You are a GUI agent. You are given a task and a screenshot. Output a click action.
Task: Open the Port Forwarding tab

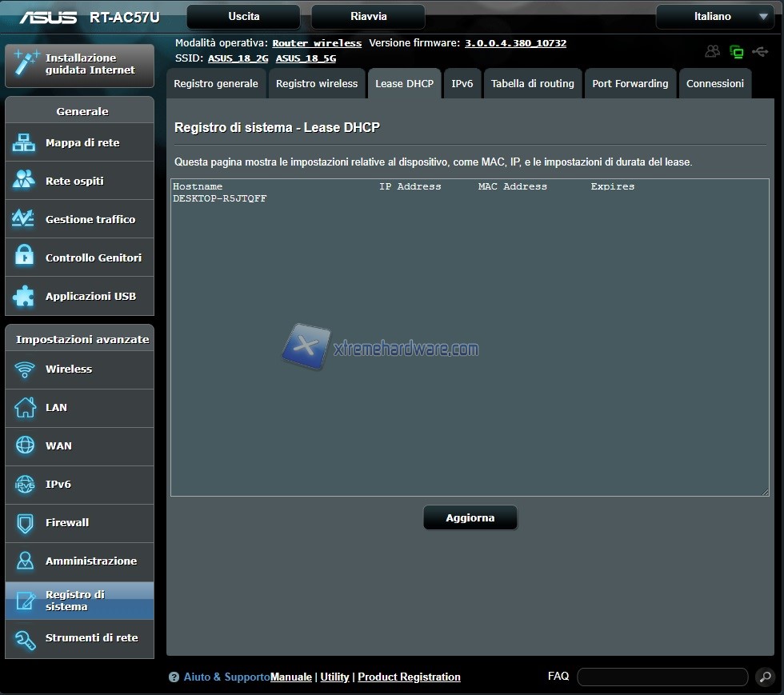630,84
